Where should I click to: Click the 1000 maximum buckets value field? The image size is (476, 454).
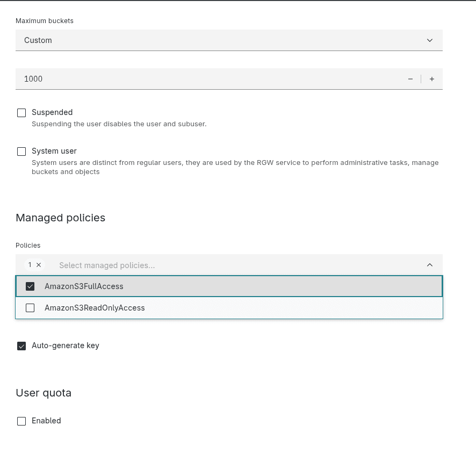(x=161, y=79)
